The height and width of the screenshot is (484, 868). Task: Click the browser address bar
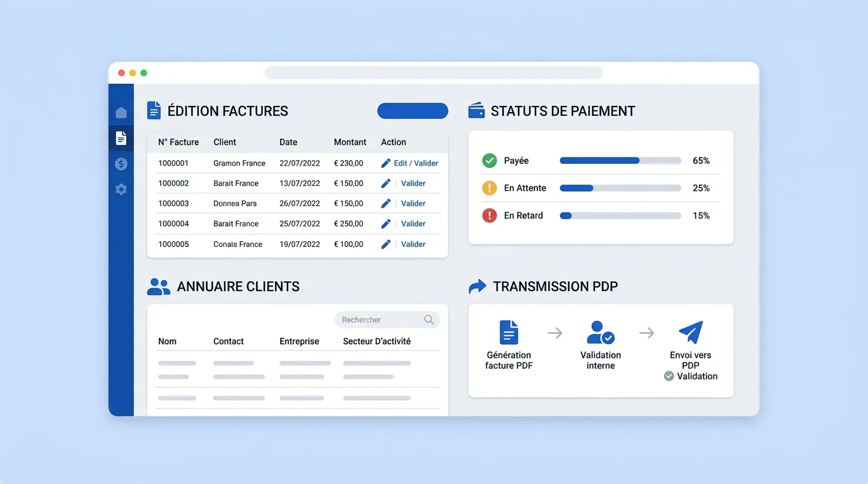(x=433, y=73)
